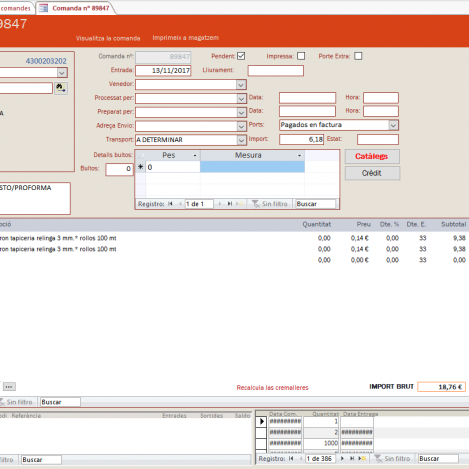Screen dimensions: 469x469
Task: Select all rows via Detalls bultos corner selector
Action: click(x=141, y=155)
